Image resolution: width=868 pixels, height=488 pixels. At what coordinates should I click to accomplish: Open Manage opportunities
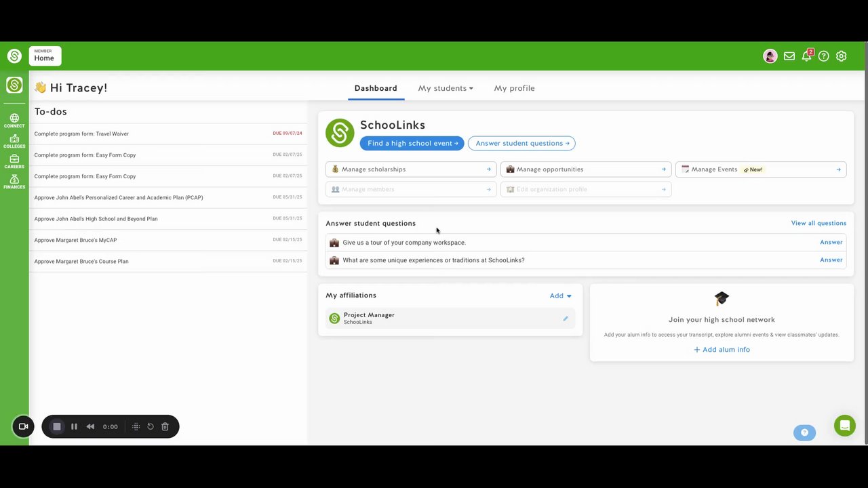tap(586, 169)
